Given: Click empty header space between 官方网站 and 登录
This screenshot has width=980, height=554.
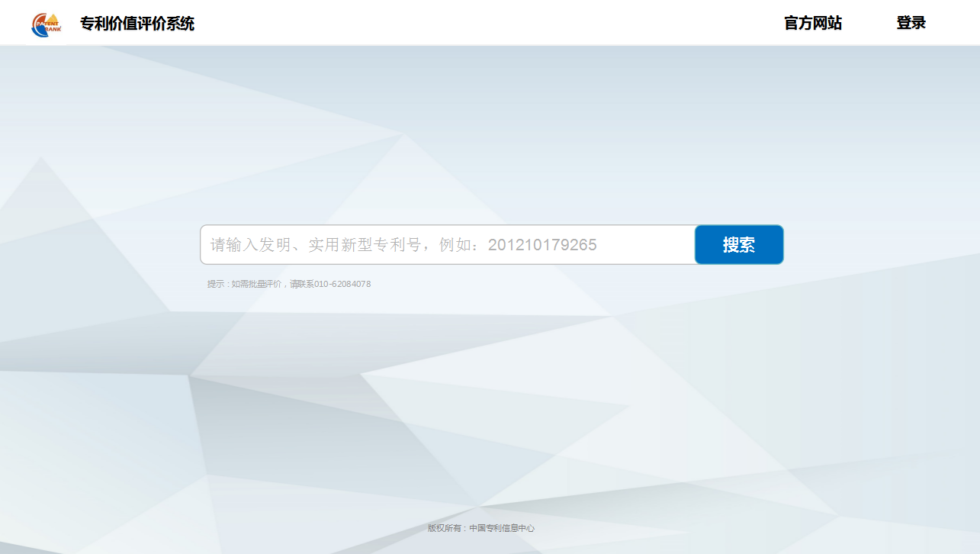Looking at the screenshot, I should pyautogui.click(x=869, y=23).
